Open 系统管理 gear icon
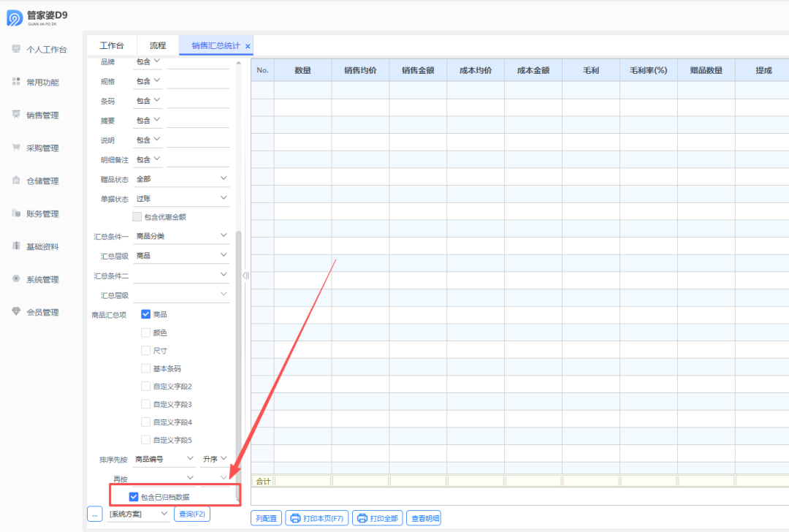This screenshot has width=789, height=532. [x=16, y=279]
